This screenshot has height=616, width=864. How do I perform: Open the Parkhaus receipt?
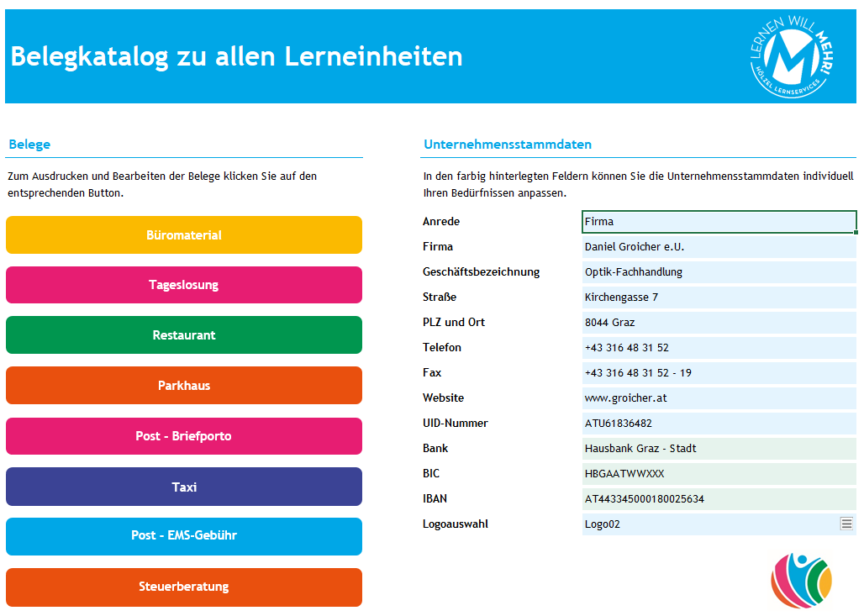(x=184, y=386)
